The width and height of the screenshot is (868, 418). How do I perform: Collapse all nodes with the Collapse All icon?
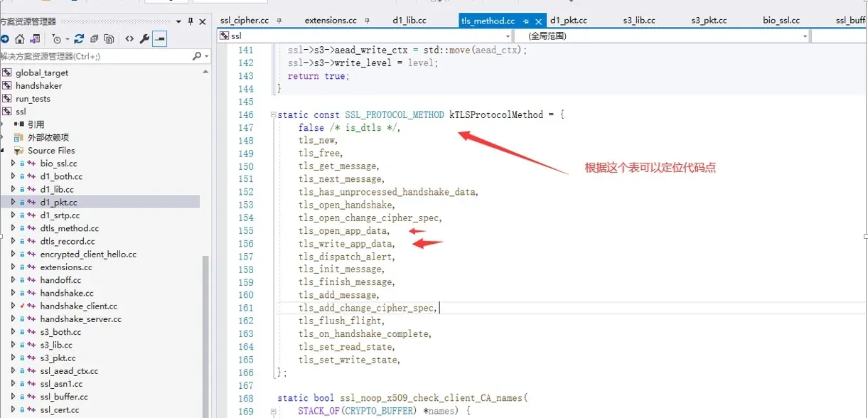pyautogui.click(x=94, y=38)
